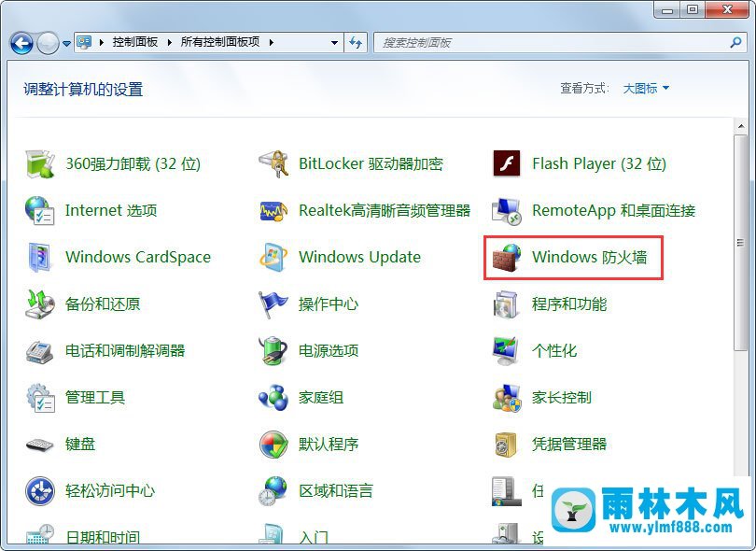Screen dimensions: 756x551
Task: Open the 键盘 keyboard icon
Action: click(40, 445)
